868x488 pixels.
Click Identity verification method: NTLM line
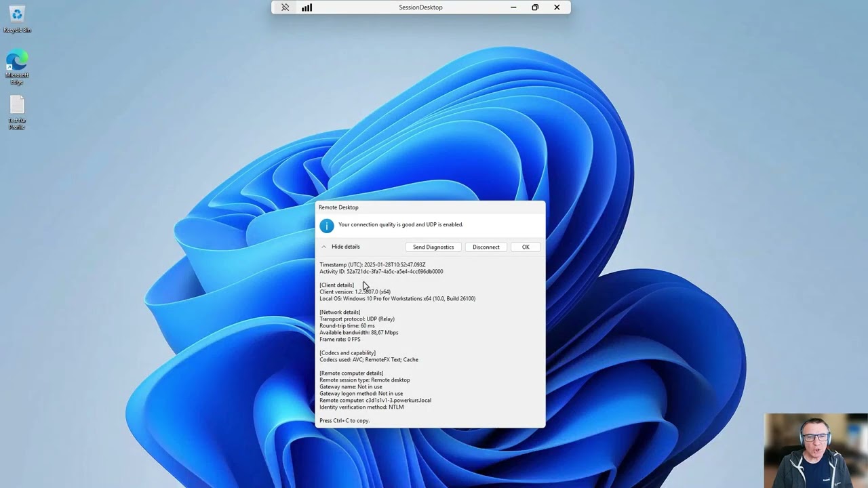(x=361, y=407)
